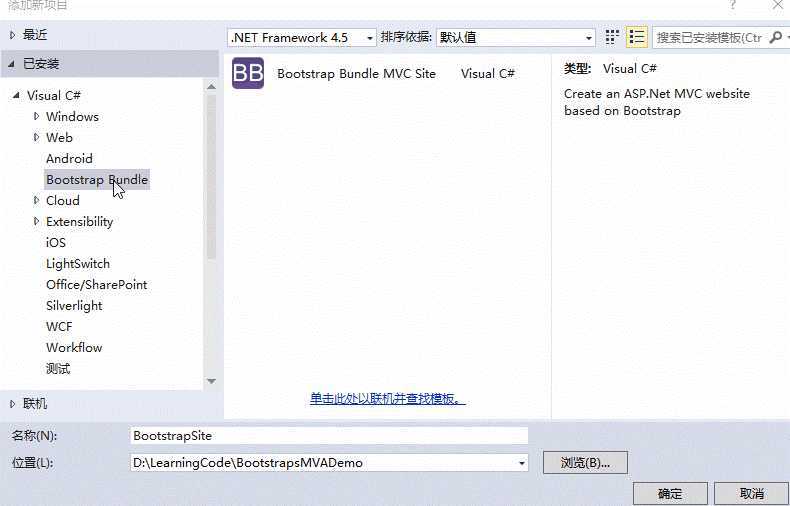The height and width of the screenshot is (506, 790).
Task: Click the search magnifier icon
Action: pos(776,37)
